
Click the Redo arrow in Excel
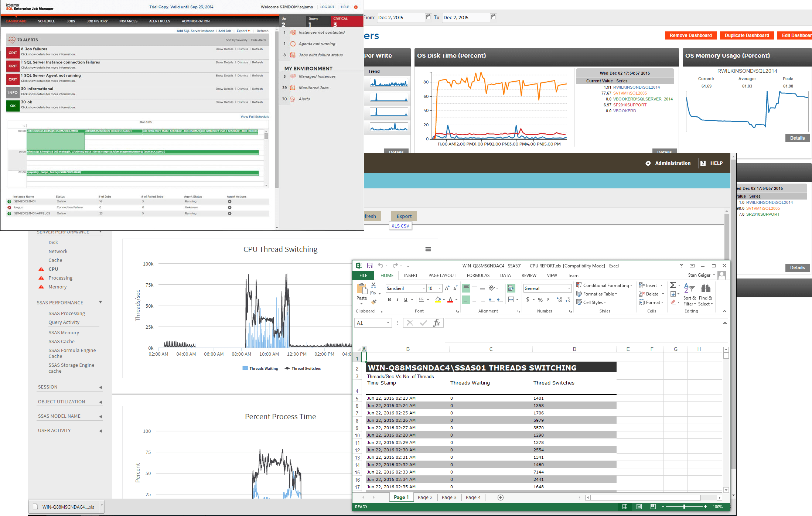[395, 266]
